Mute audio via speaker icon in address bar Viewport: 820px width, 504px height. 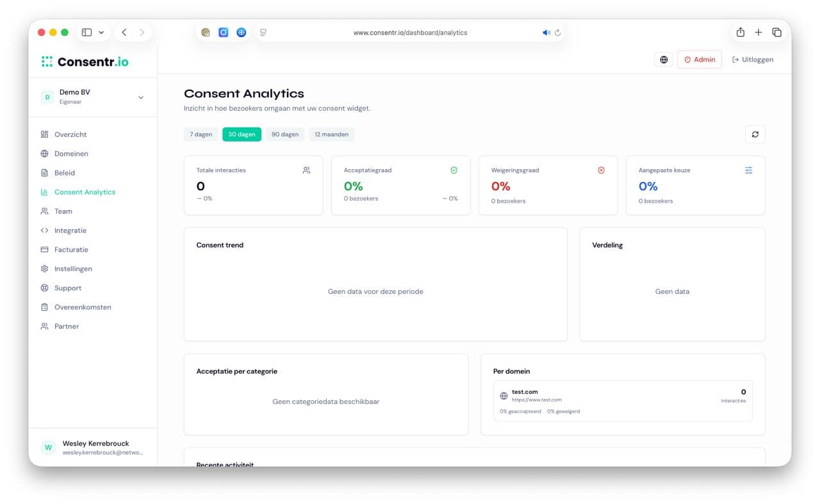point(546,33)
